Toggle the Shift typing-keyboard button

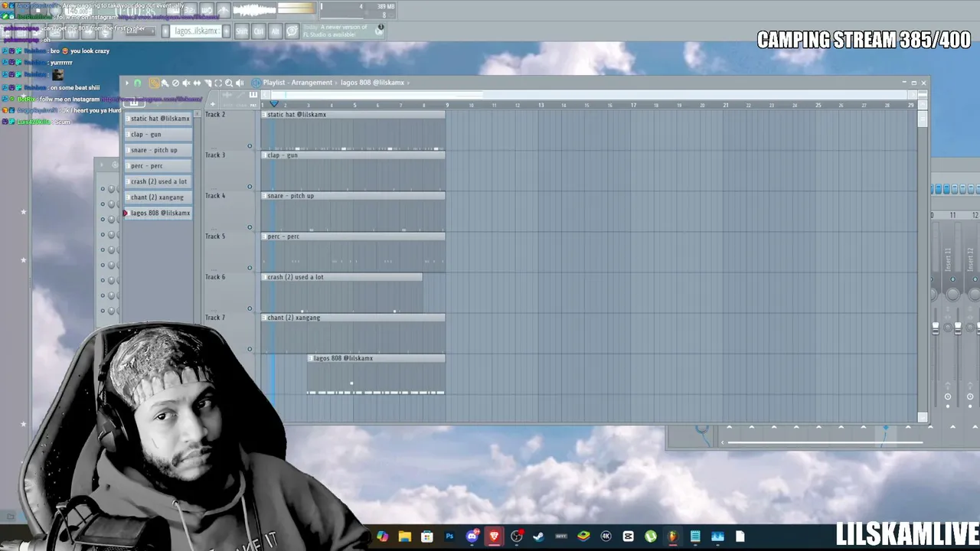(x=242, y=31)
